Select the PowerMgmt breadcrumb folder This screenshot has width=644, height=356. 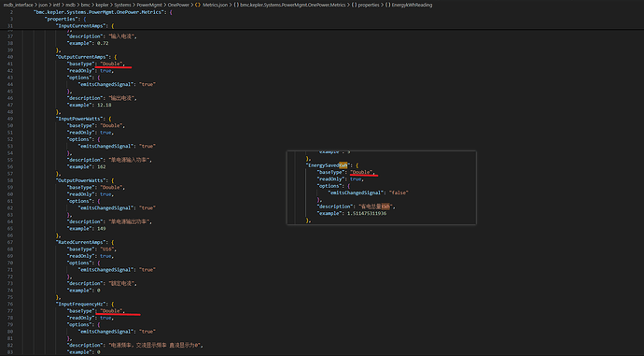pos(149,5)
